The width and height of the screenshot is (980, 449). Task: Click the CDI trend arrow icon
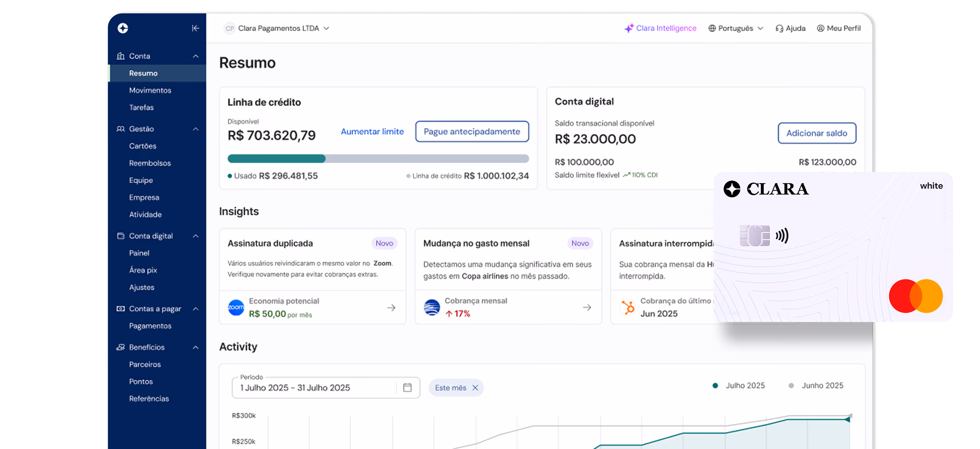[x=626, y=175]
